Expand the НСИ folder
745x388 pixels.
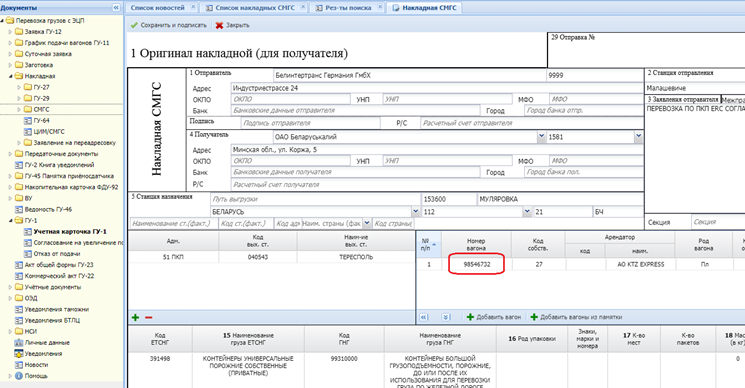tap(10, 331)
